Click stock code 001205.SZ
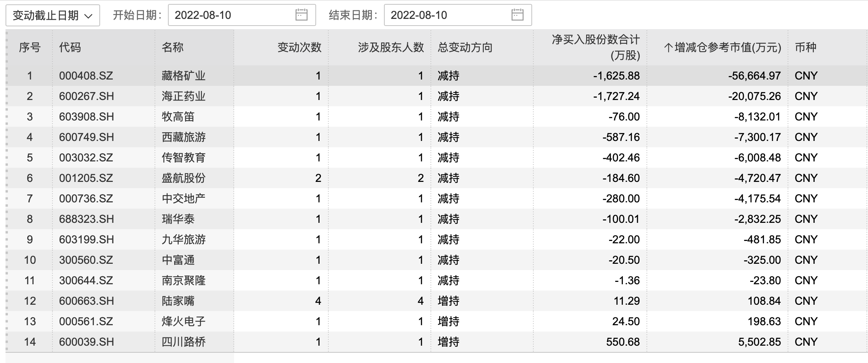 pos(86,178)
